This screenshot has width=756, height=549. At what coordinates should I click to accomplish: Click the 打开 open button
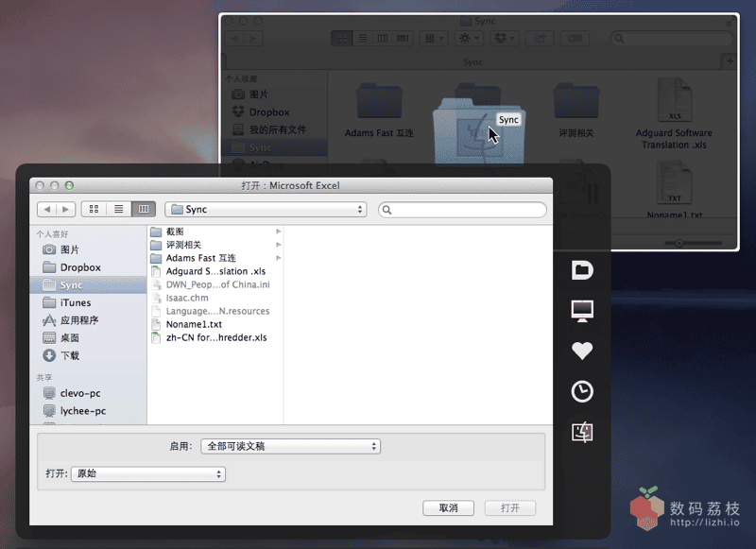click(510, 508)
